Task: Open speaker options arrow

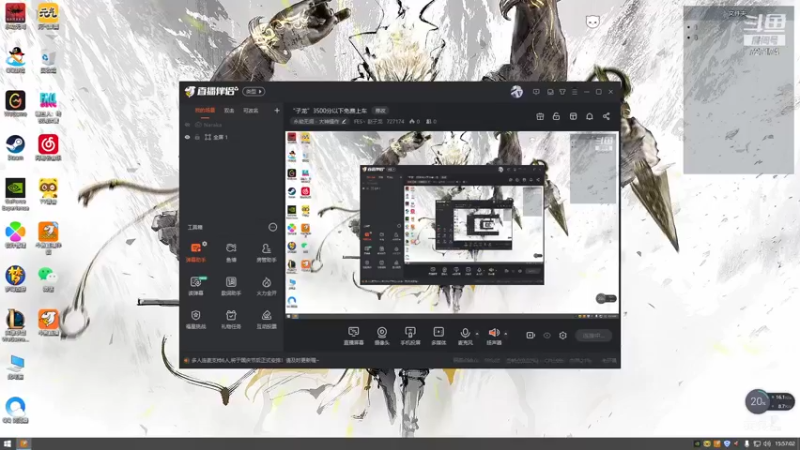Action: 506,334
